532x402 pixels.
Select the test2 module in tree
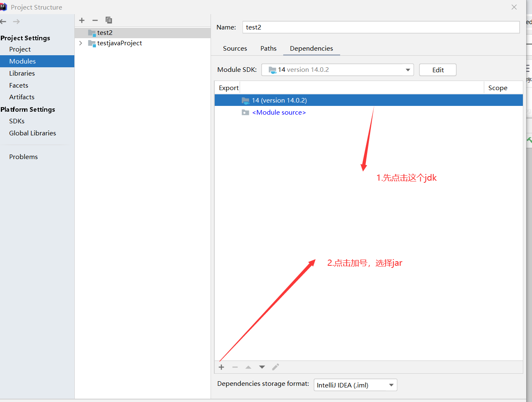tap(142, 33)
